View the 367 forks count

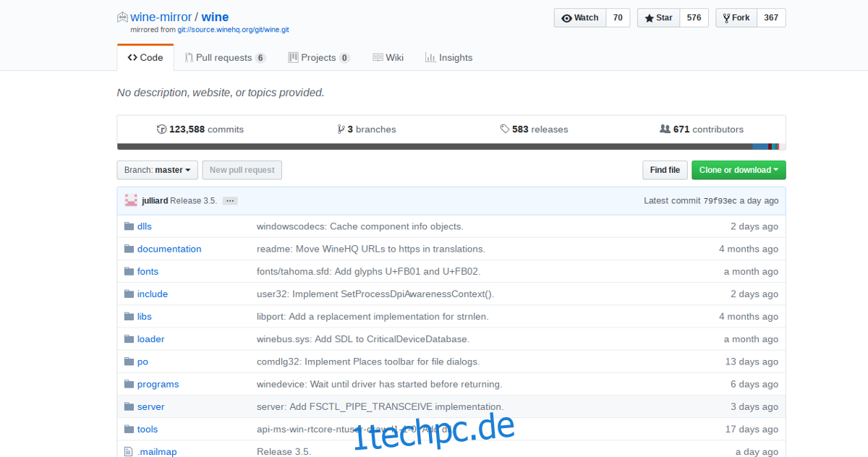point(771,18)
